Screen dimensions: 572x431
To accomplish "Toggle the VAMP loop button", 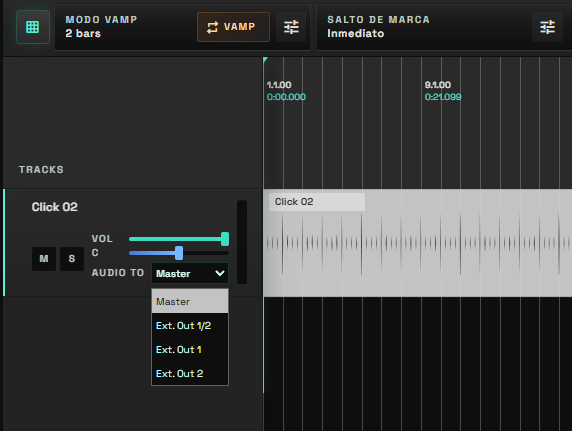I will click(x=233, y=27).
